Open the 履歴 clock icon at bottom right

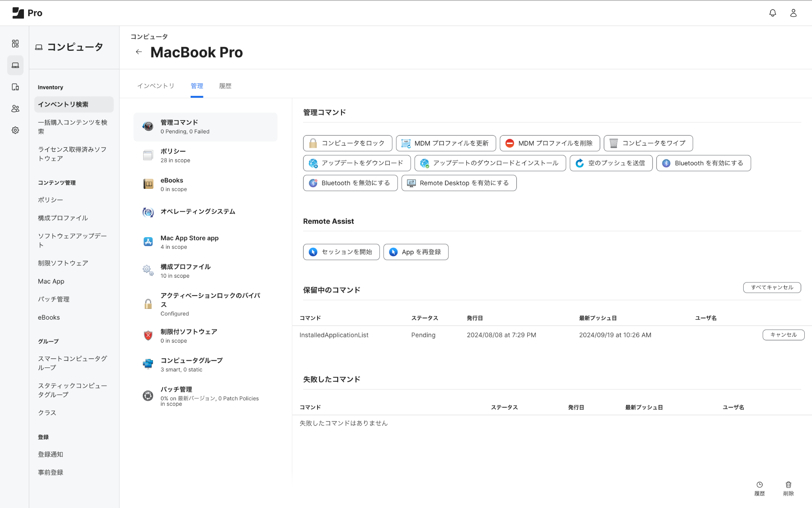tap(759, 488)
